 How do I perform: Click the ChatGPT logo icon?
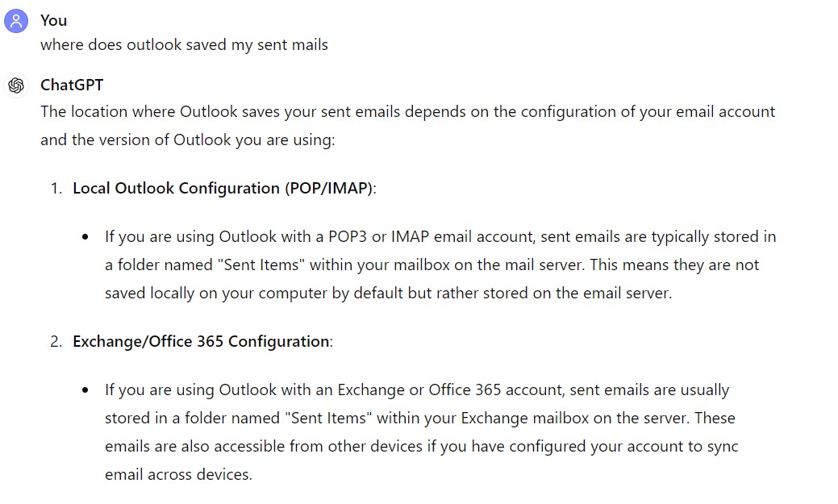16,85
